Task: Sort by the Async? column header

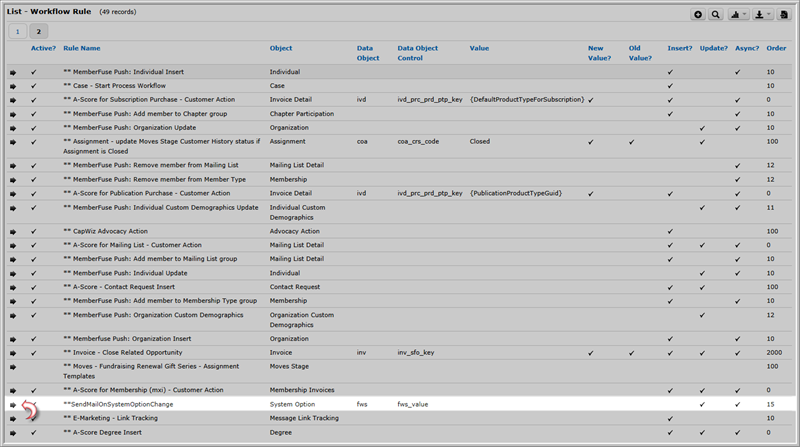Action: click(x=747, y=48)
